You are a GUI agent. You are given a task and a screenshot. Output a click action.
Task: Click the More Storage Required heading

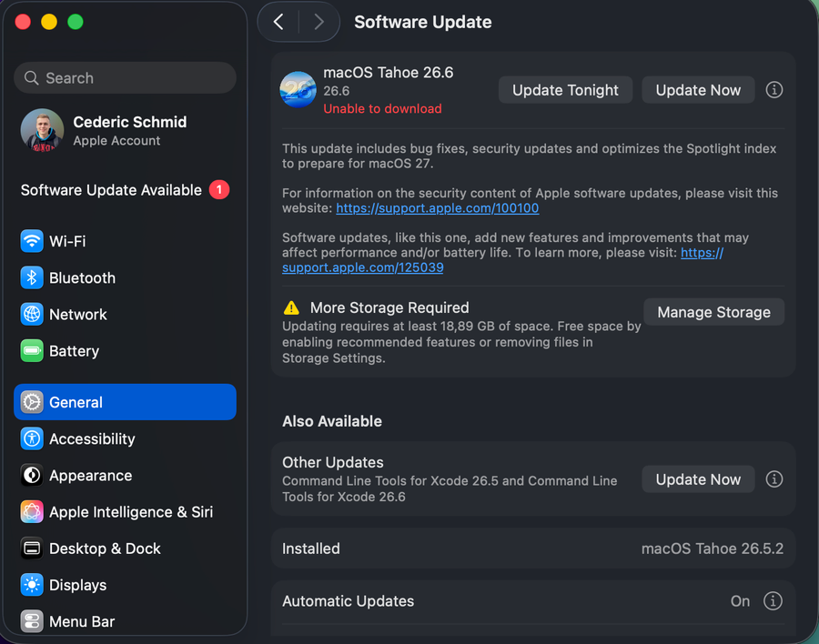[x=389, y=307]
